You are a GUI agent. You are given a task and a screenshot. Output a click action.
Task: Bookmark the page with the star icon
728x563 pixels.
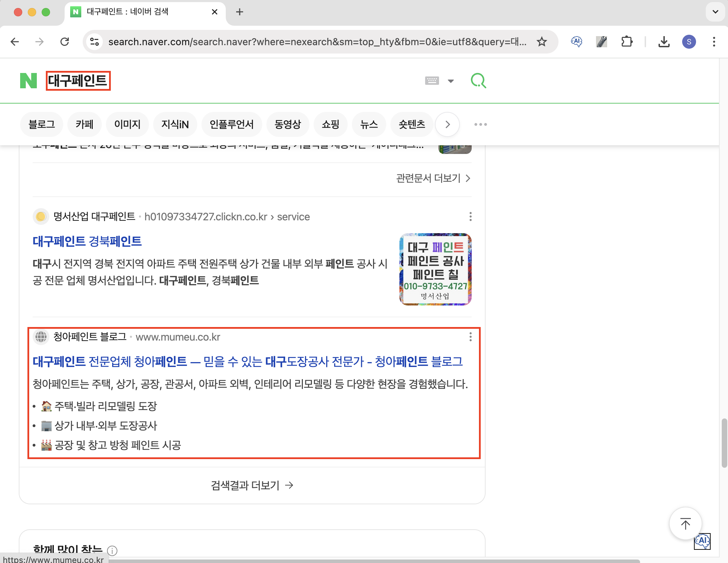click(x=541, y=42)
